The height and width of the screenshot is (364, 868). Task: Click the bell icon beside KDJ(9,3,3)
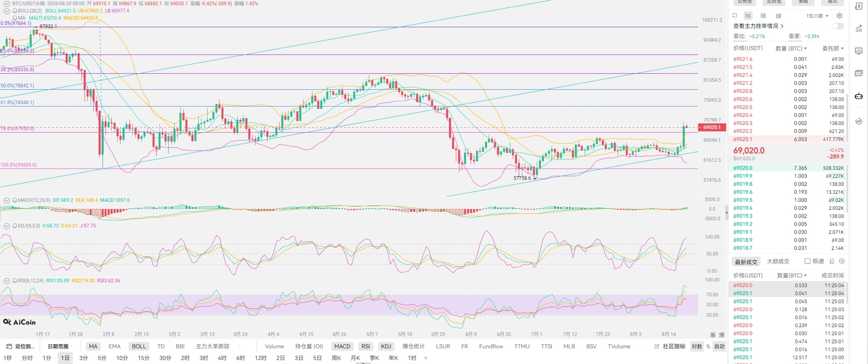coord(15,226)
